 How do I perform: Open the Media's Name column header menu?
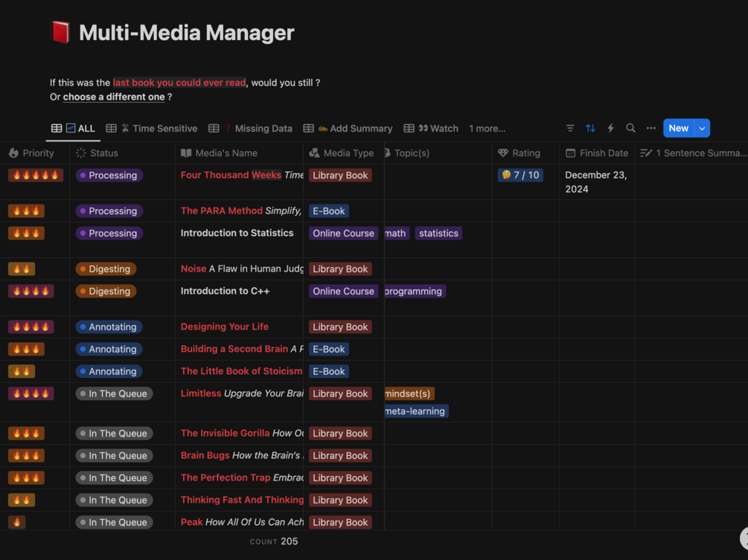pos(239,153)
